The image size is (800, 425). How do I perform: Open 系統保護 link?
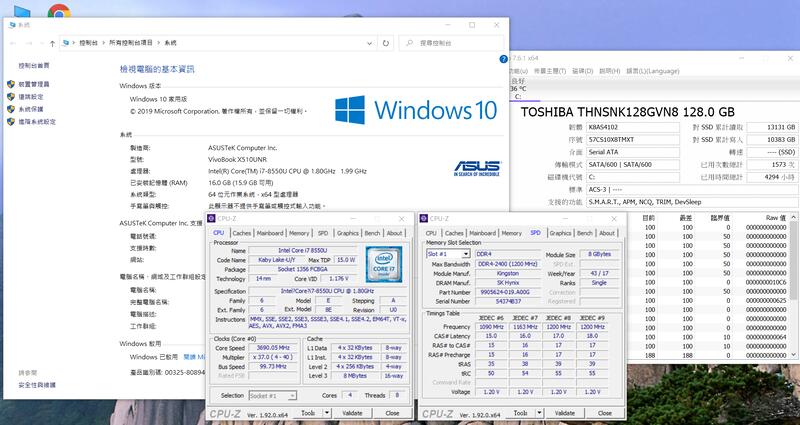[x=31, y=109]
